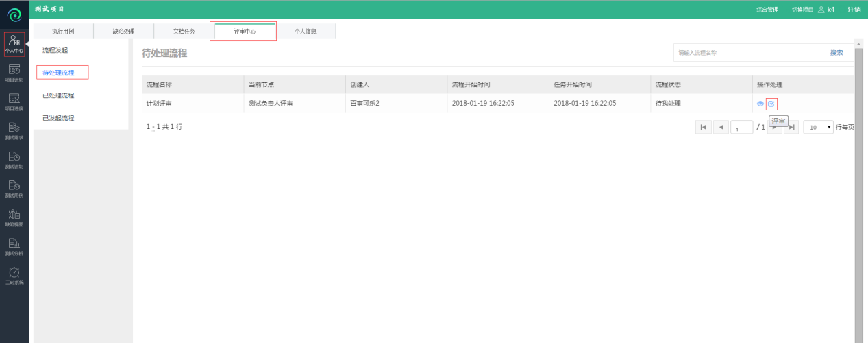
Task: Switch to the 执行用例 tab
Action: pos(63,32)
